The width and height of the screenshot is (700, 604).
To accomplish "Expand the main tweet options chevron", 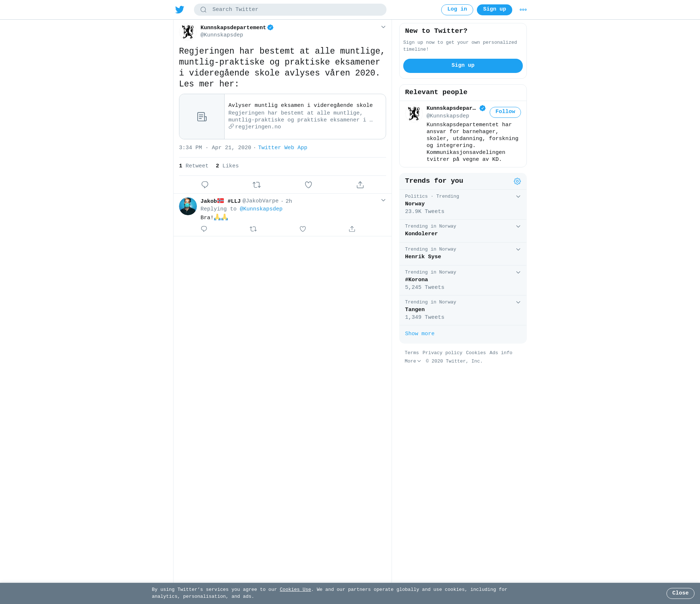I will 383,27.
